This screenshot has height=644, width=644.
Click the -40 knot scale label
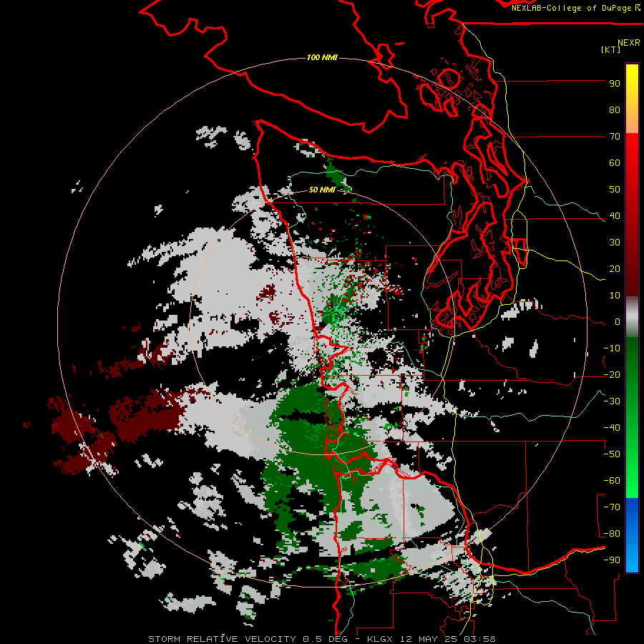click(612, 428)
